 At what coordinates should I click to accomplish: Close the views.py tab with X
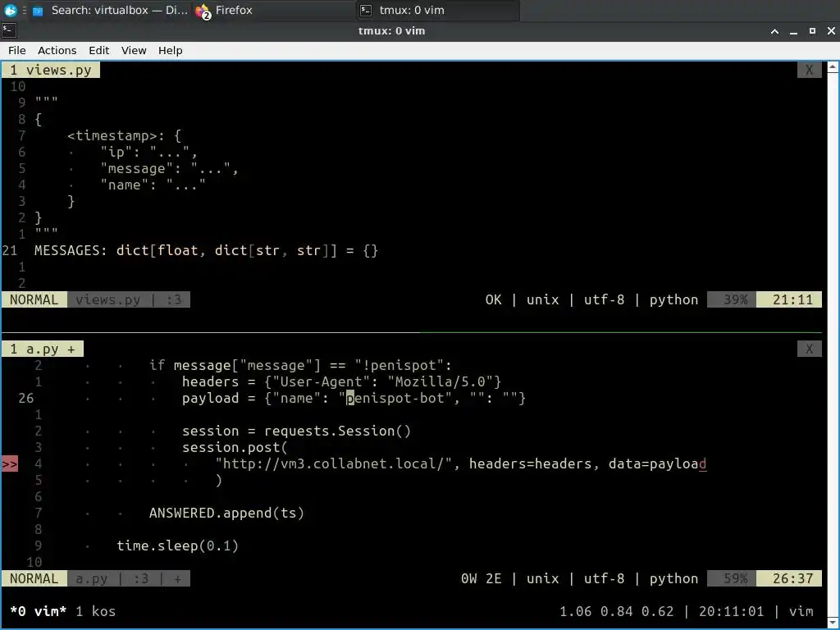pyautogui.click(x=809, y=71)
